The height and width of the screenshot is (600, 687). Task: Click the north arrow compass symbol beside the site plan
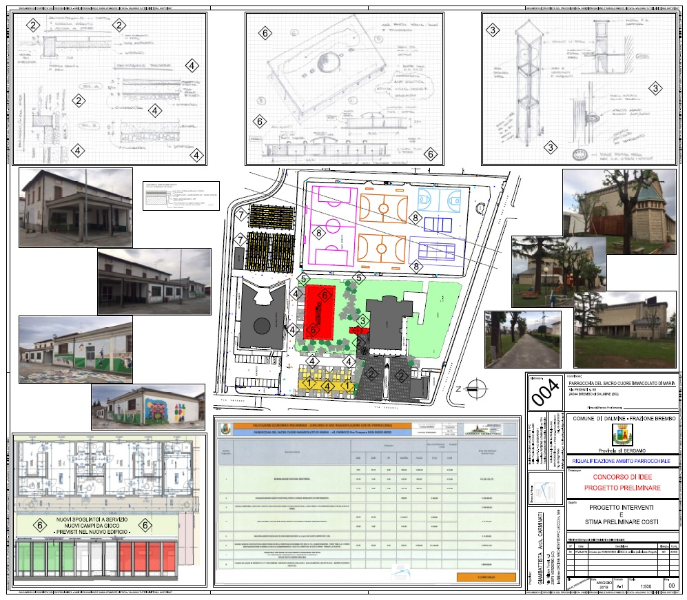[476, 388]
